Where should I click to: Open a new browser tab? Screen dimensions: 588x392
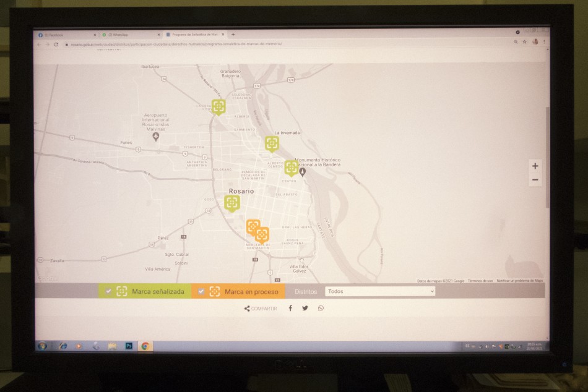233,35
